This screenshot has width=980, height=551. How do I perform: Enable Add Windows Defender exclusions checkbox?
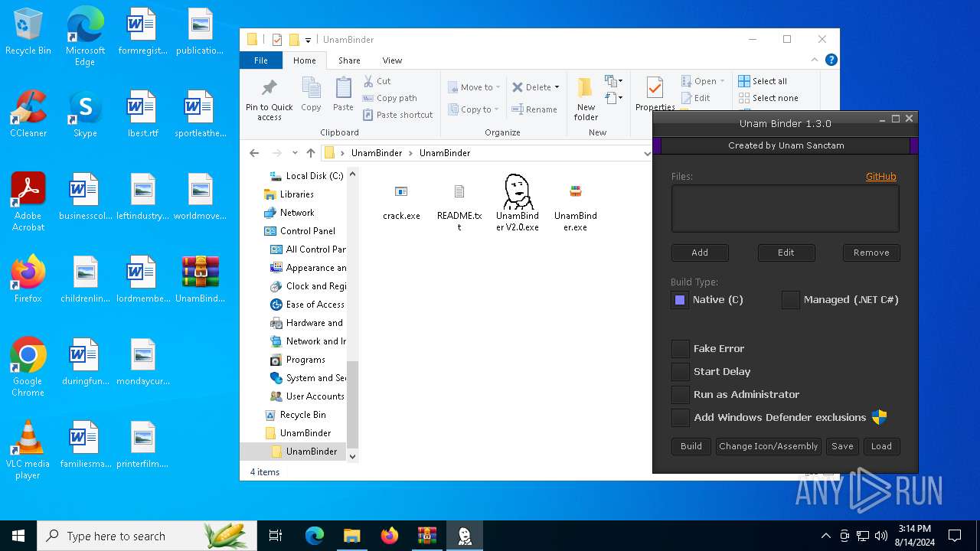pos(681,418)
